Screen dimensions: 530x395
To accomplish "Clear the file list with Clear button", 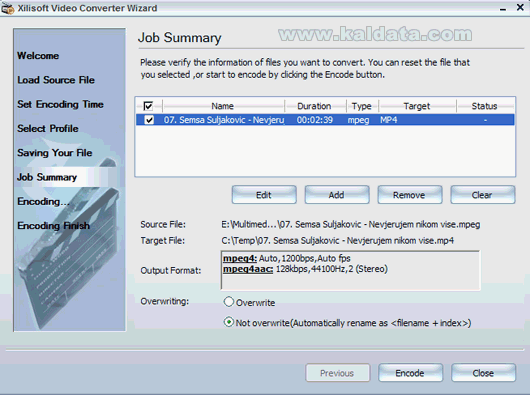I will (x=483, y=195).
